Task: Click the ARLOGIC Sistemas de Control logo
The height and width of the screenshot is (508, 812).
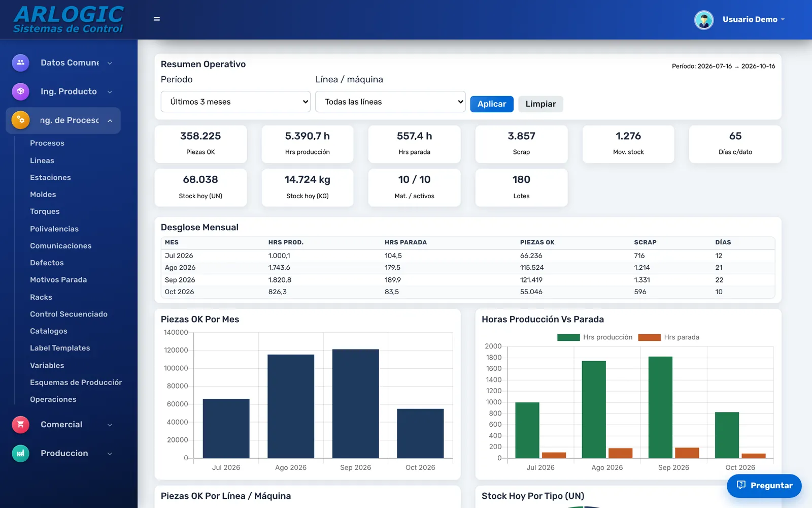Action: click(x=68, y=20)
